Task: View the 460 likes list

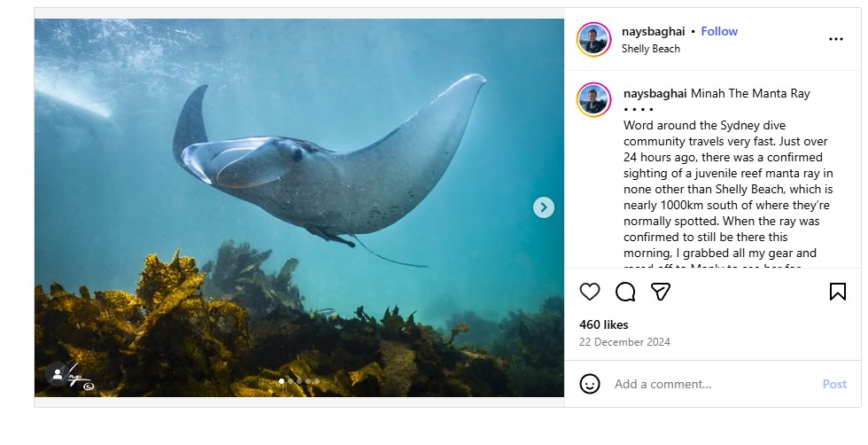Action: (x=602, y=324)
